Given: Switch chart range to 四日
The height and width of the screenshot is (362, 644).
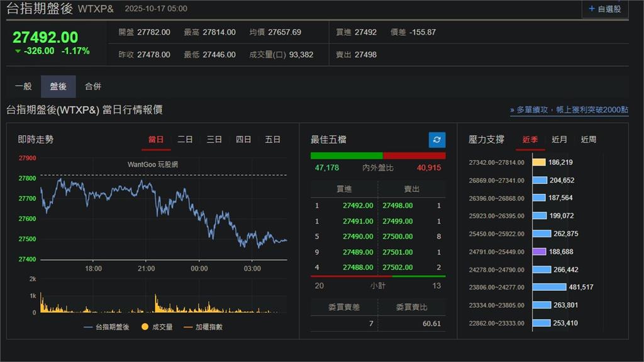Looking at the screenshot, I should click(243, 140).
